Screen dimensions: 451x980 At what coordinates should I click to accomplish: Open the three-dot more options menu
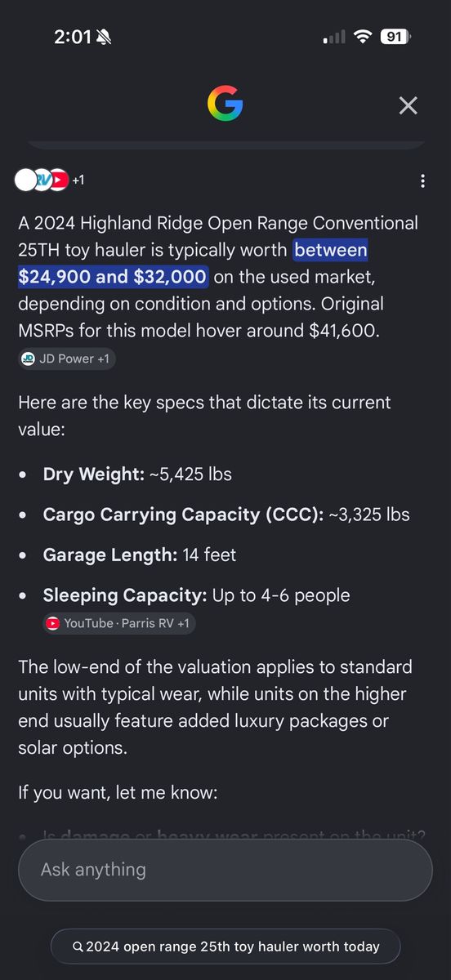click(422, 180)
